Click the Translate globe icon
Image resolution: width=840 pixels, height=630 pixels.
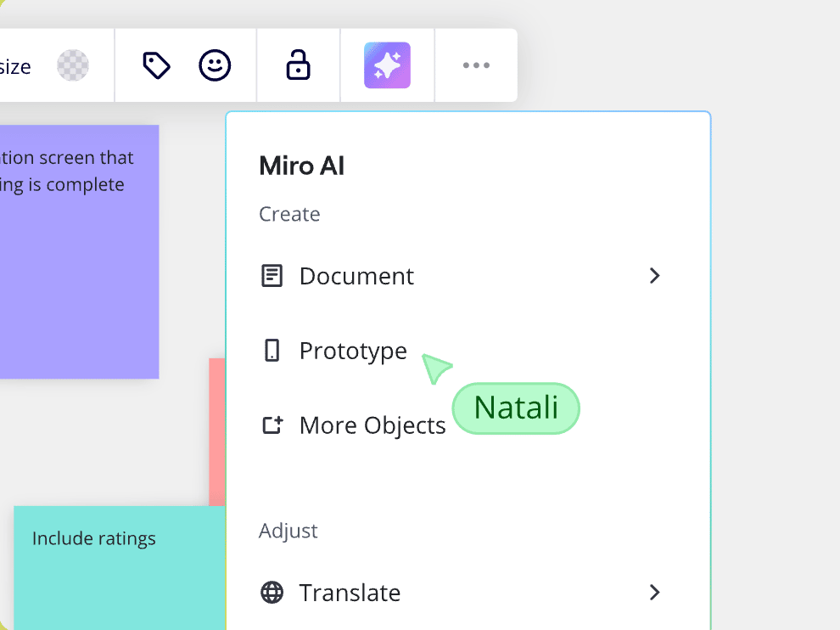(x=272, y=593)
